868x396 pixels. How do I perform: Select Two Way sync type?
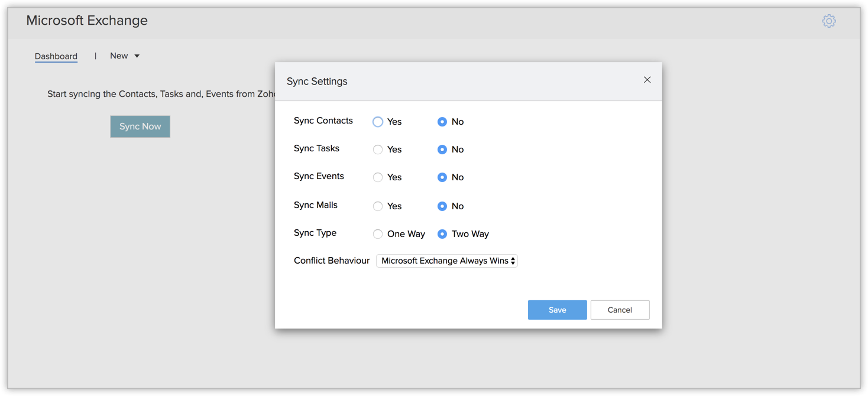pyautogui.click(x=442, y=234)
